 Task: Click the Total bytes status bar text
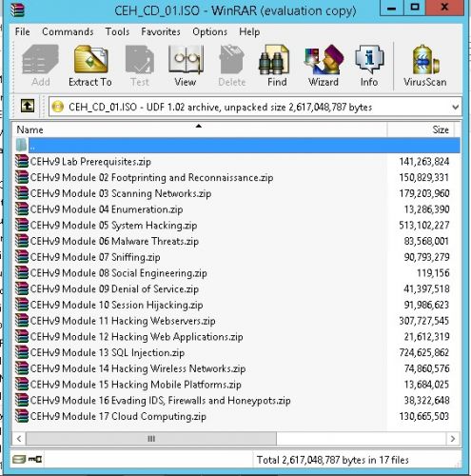(333, 460)
